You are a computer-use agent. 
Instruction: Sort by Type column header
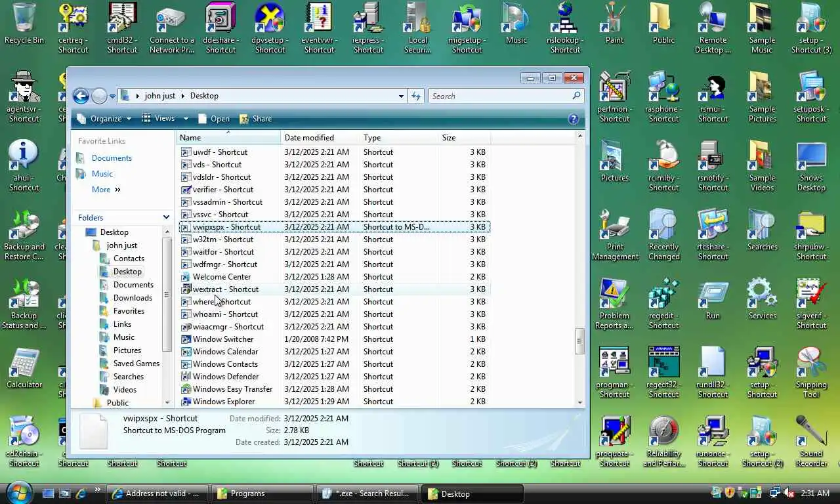[399, 138]
